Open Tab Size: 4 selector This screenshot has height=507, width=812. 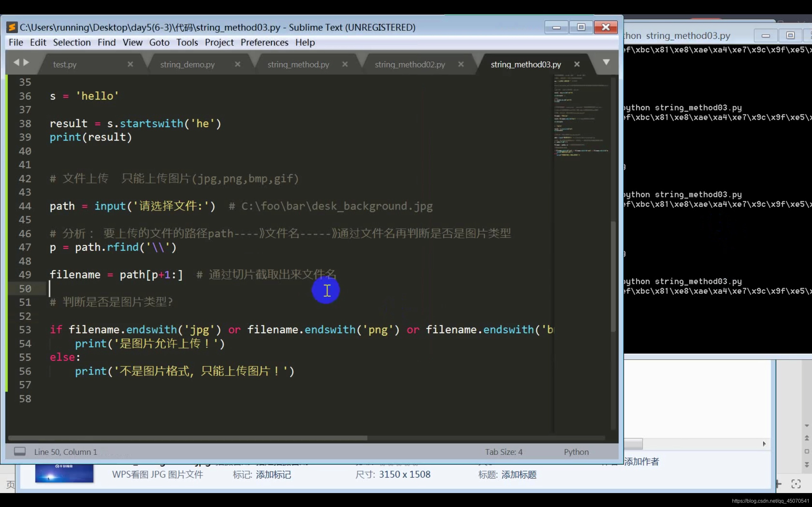pos(504,452)
